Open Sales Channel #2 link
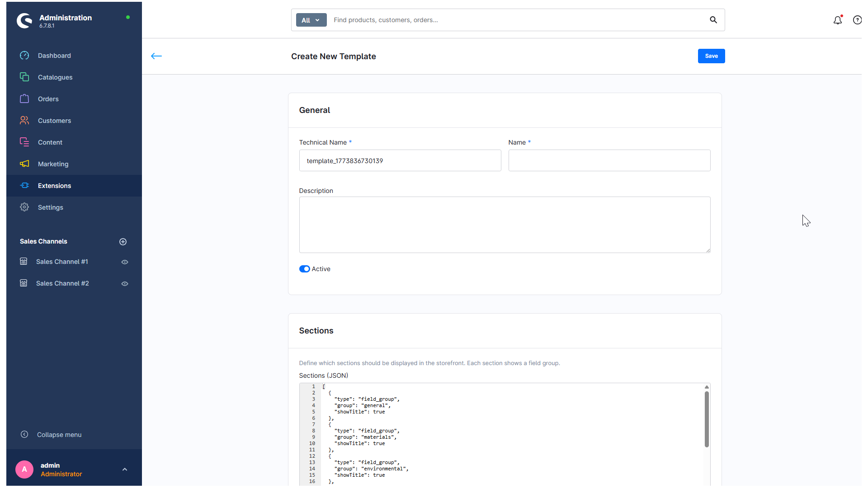This screenshot has height=488, width=868. [x=62, y=283]
